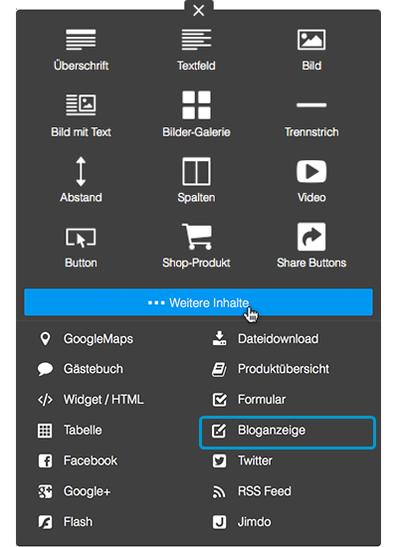Insert a Textfeld element
The height and width of the screenshot is (547, 398).
click(x=196, y=50)
